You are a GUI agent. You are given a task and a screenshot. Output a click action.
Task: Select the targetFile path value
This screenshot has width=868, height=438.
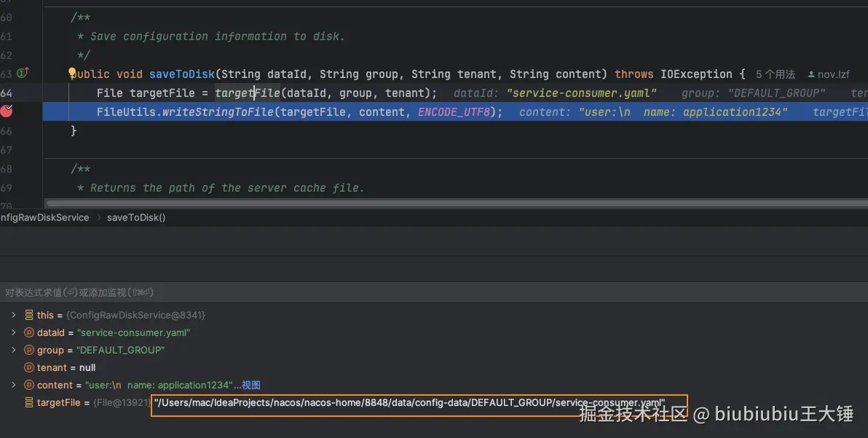click(410, 402)
